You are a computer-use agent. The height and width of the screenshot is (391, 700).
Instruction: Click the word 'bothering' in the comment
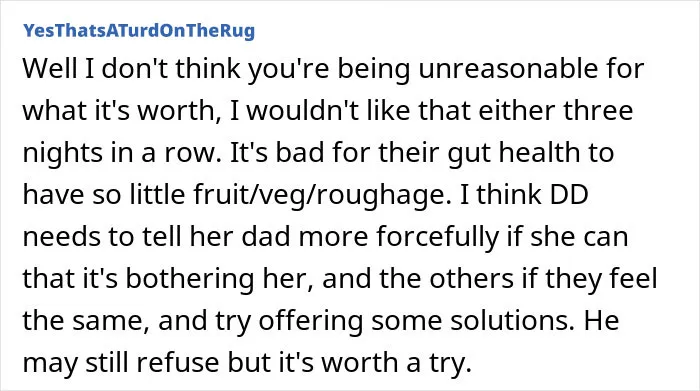(x=189, y=279)
